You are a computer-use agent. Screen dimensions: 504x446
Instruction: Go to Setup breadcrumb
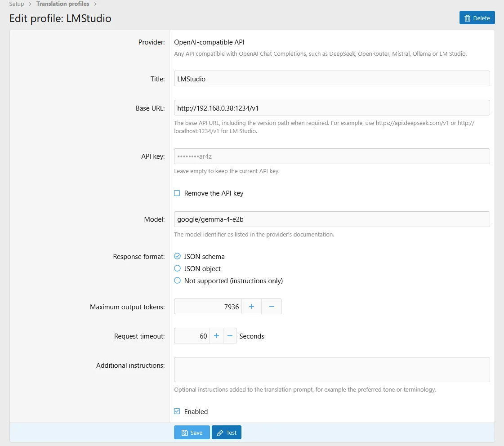click(x=16, y=4)
